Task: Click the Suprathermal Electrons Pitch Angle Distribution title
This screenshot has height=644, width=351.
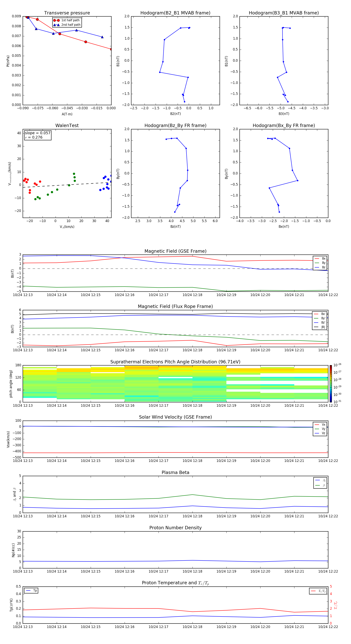Action: click(175, 362)
